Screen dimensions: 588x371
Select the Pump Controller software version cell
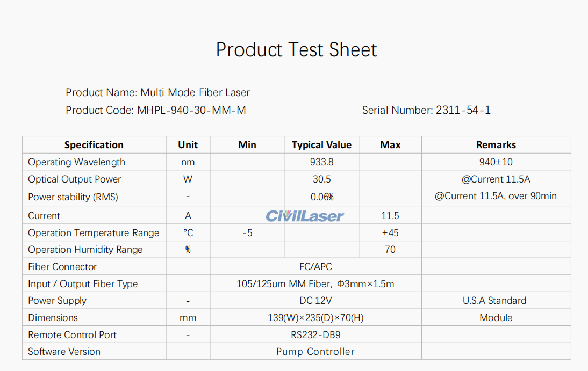click(315, 352)
